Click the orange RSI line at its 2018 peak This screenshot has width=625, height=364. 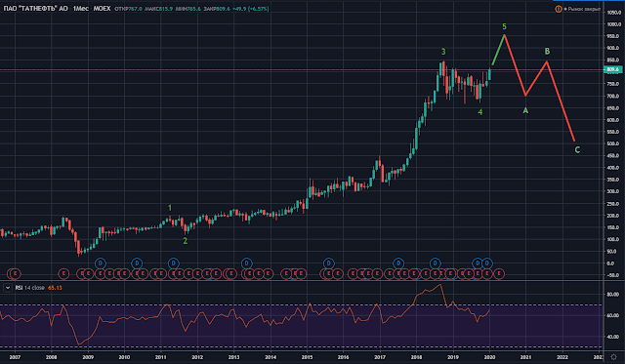coord(440,285)
